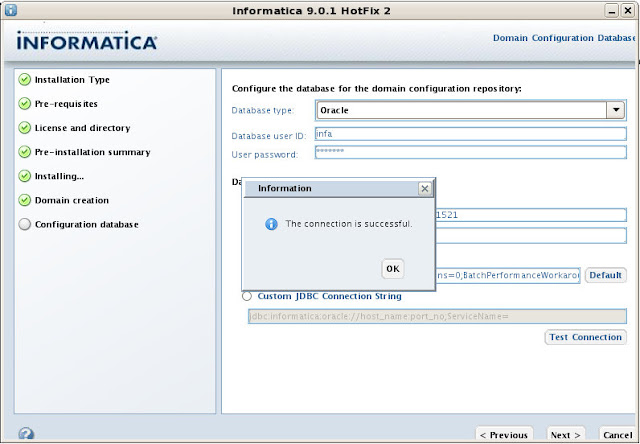This screenshot has width=640, height=444.
Task: Click the BatchPerformanceWorkaround parameters field
Action: (x=508, y=275)
